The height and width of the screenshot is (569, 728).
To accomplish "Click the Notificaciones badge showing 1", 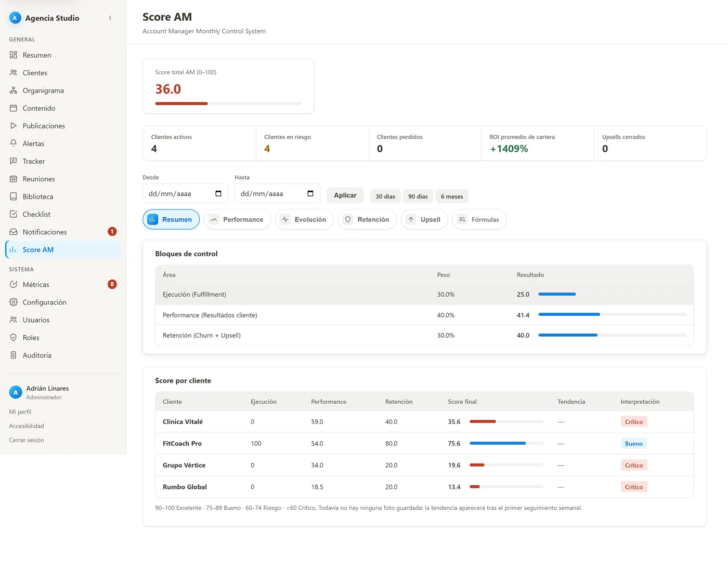I will 112,231.
